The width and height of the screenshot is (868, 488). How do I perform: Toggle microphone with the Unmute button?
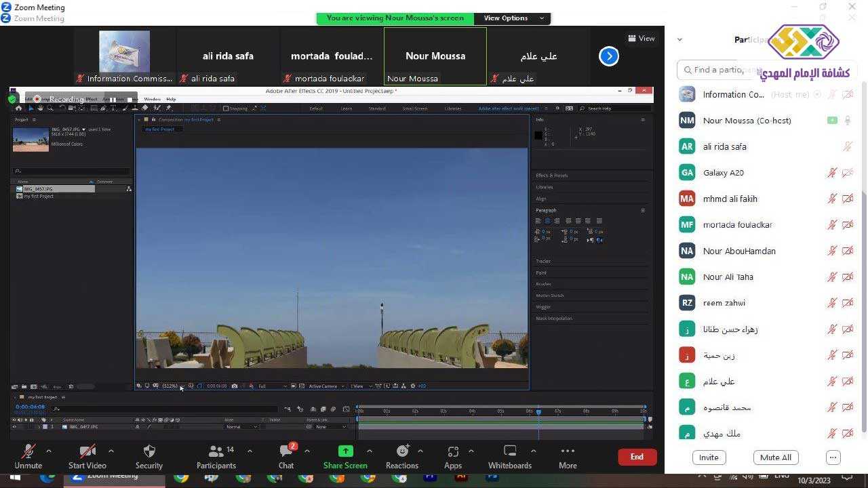click(28, 452)
